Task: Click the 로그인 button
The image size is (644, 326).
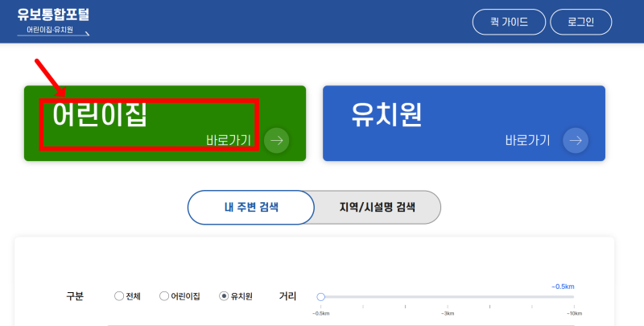Action: (x=580, y=22)
